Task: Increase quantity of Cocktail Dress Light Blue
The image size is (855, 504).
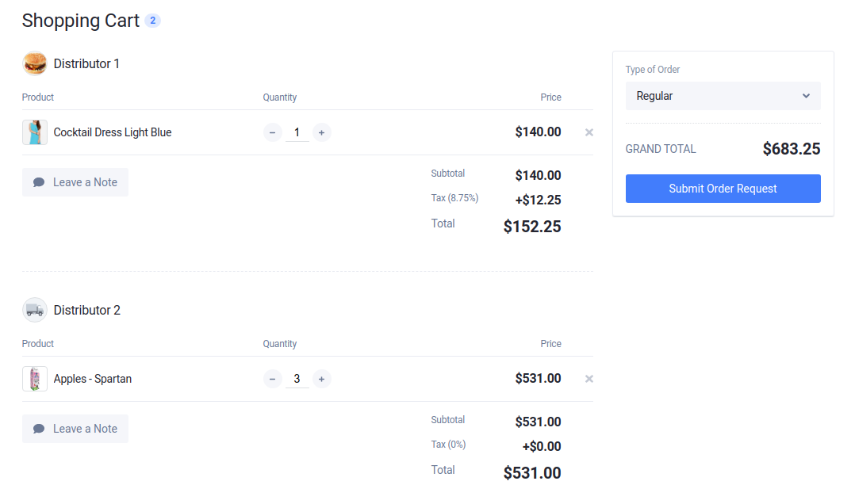Action: [x=321, y=132]
